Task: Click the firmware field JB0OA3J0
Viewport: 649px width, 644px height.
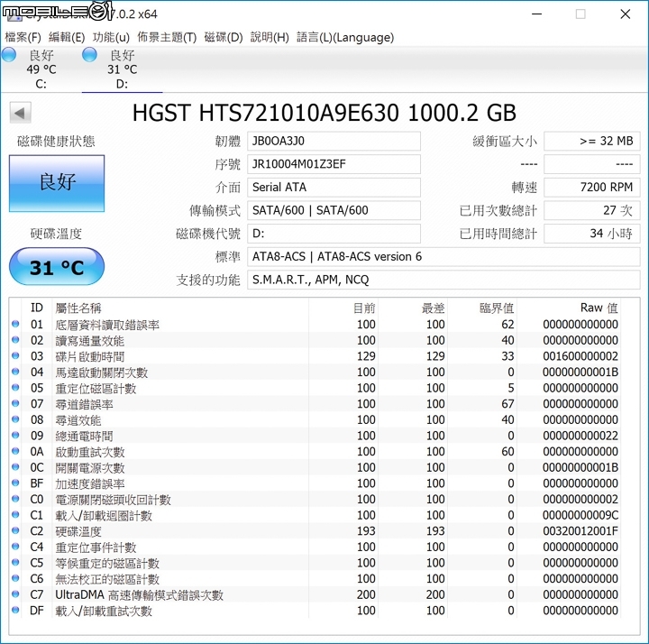Action: tap(334, 142)
